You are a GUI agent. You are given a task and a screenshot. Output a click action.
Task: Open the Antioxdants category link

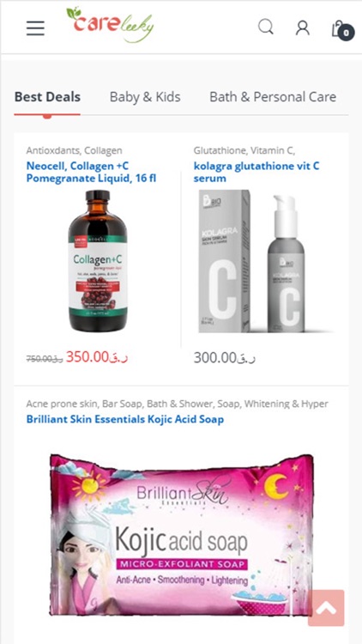tap(54, 151)
